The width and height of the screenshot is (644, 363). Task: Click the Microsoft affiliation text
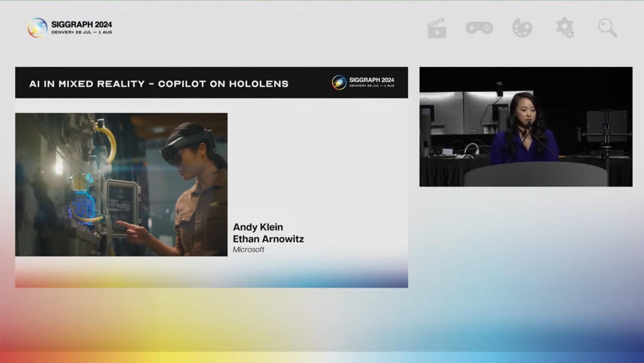point(248,249)
